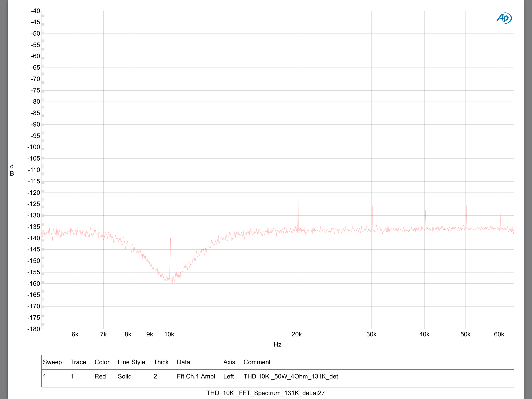Select the Solid line style cell
This screenshot has width=532, height=399.
[x=124, y=376]
